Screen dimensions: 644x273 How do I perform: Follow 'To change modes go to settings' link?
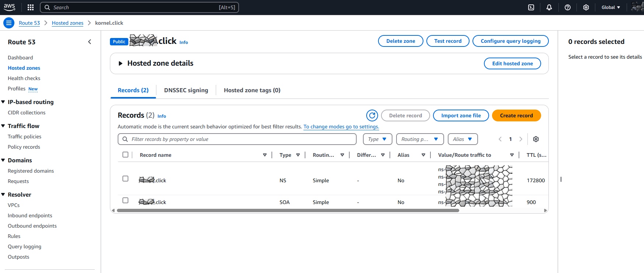coord(341,127)
